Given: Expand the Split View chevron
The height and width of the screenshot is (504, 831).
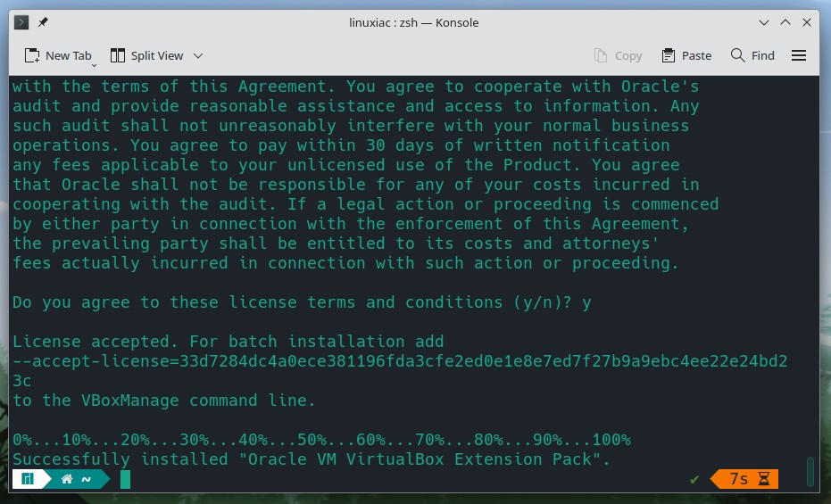Looking at the screenshot, I should pyautogui.click(x=198, y=55).
